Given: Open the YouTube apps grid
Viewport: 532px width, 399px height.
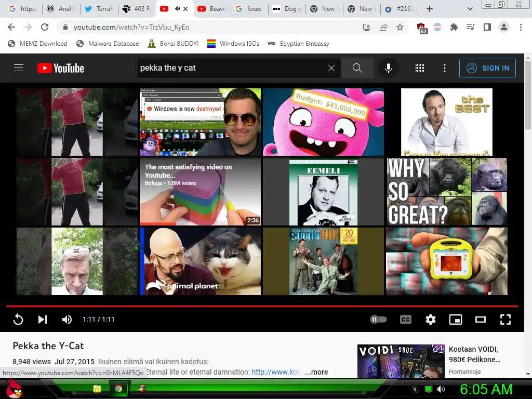Looking at the screenshot, I should tap(420, 68).
